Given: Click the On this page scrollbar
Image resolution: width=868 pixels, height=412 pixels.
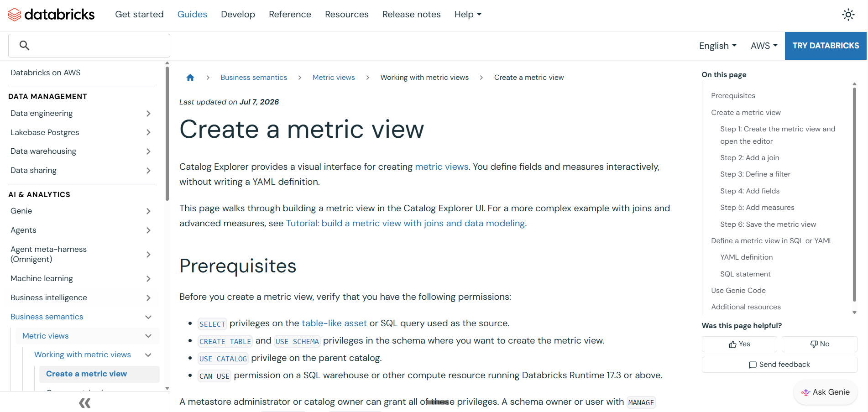Looking at the screenshot, I should pyautogui.click(x=854, y=194).
